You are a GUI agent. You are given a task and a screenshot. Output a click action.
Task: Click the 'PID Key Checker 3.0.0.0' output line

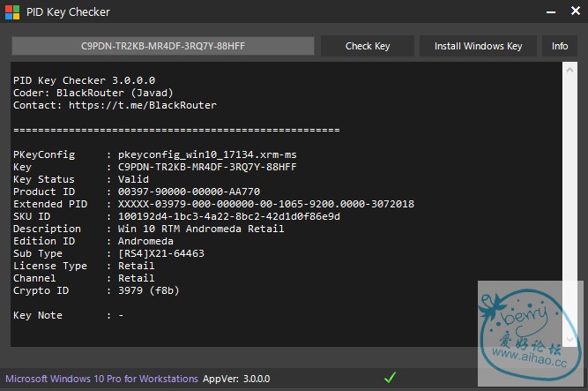85,80
